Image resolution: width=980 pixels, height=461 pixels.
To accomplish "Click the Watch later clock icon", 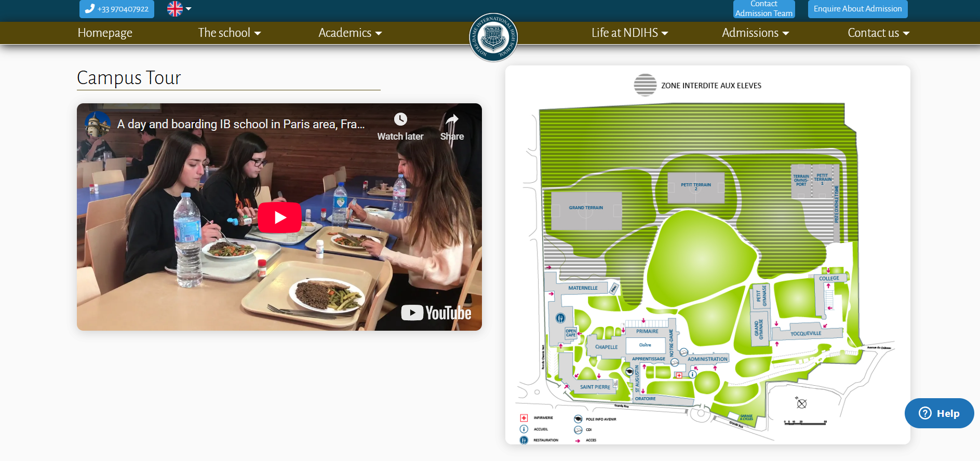I will [x=400, y=119].
